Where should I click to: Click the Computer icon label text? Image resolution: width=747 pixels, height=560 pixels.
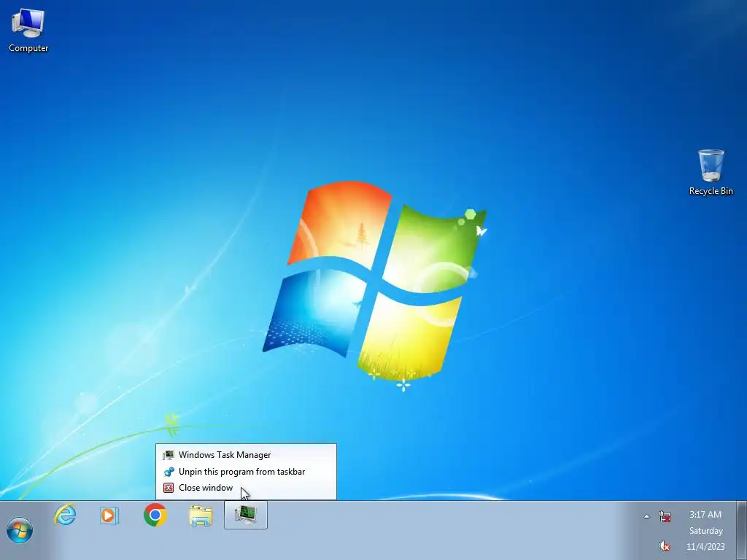coord(28,48)
